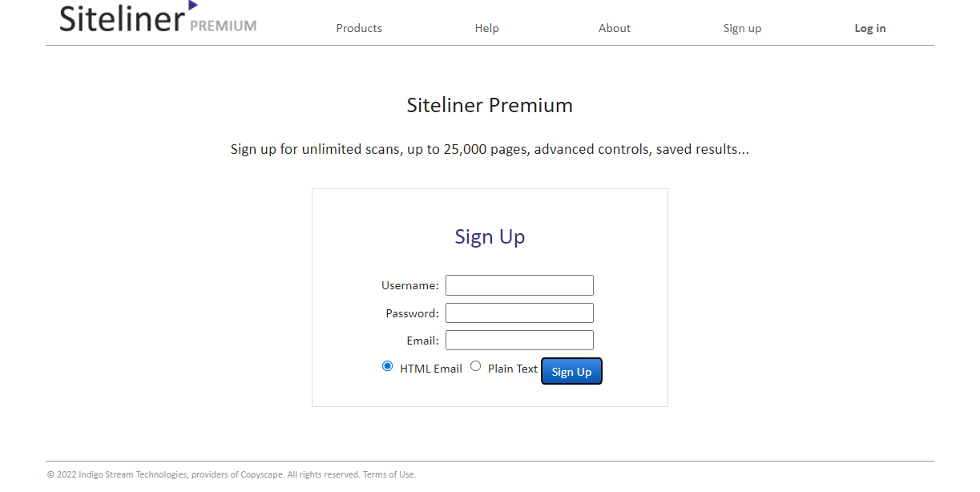Click the Siteliner Premium page heading
This screenshot has width=980, height=492.
490,105
